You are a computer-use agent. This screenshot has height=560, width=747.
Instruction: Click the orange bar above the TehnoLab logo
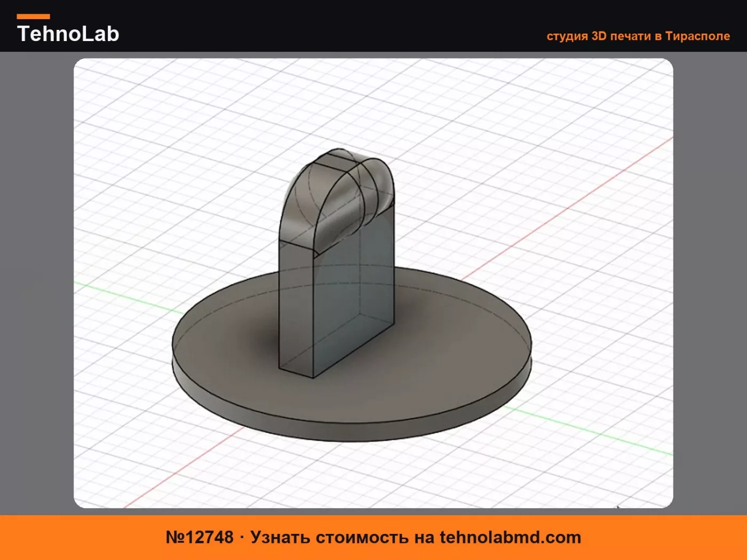pyautogui.click(x=33, y=17)
